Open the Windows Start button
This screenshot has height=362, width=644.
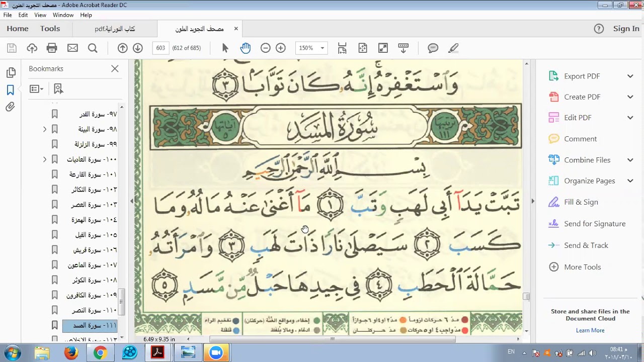click(12, 352)
